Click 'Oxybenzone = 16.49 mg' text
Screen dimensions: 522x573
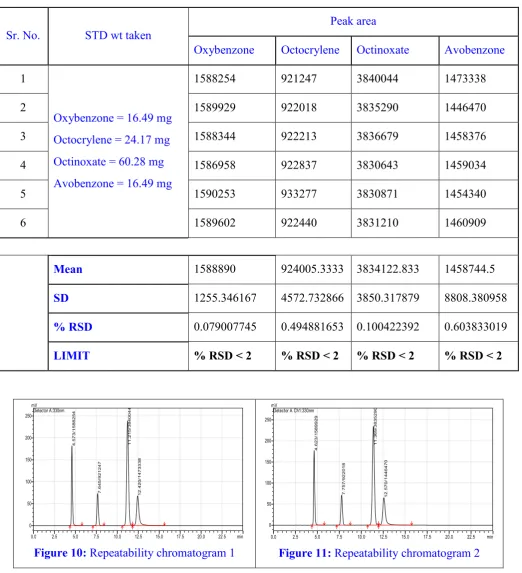pyautogui.click(x=113, y=118)
